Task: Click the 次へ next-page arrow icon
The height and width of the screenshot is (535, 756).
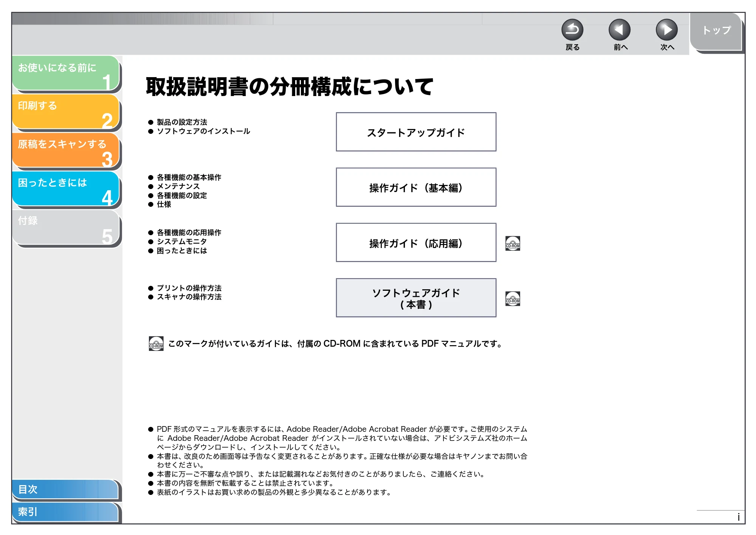Action: [666, 30]
